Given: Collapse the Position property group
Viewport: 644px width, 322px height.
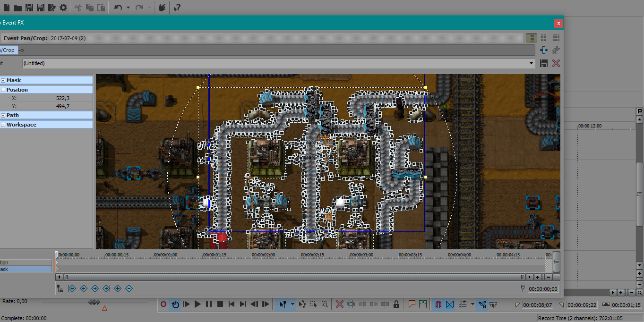Looking at the screenshot, I should click(3, 90).
